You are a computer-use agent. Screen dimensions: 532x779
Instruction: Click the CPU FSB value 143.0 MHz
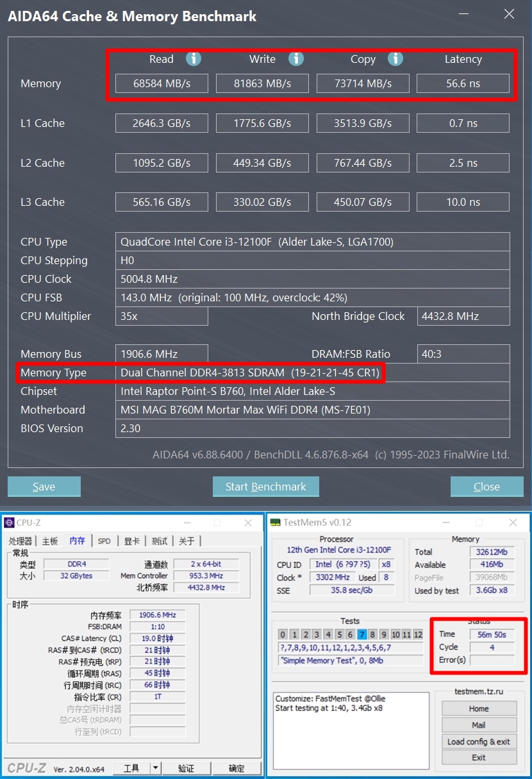click(x=313, y=297)
